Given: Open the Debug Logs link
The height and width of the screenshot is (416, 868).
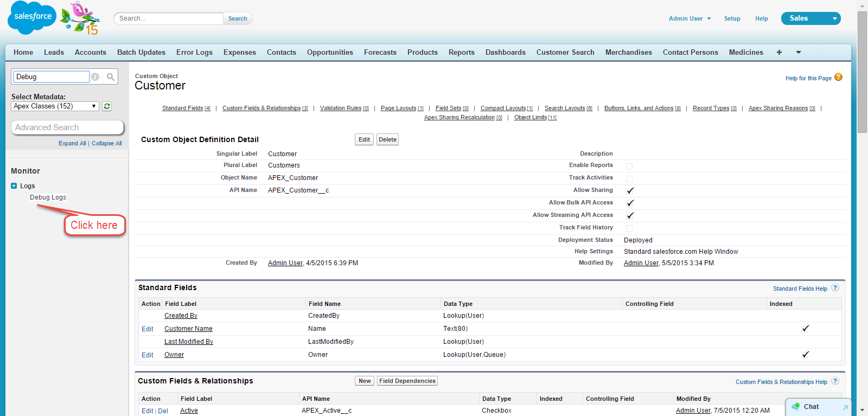Looking at the screenshot, I should coord(48,197).
